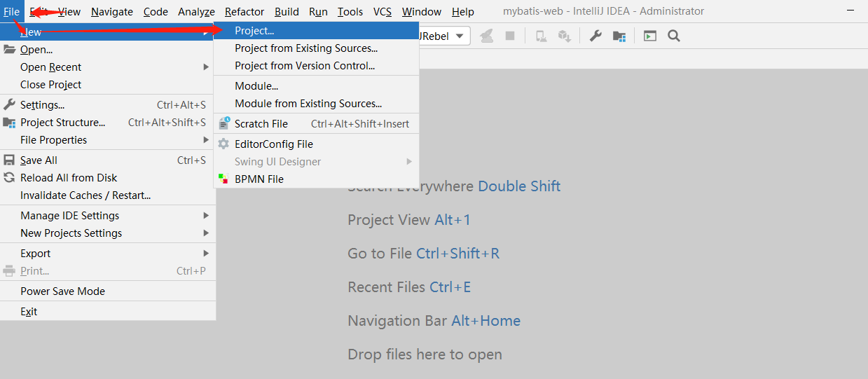Screen dimensions: 868x379
Task: Click the Recent Files Ctrl+E hint
Action: point(409,287)
